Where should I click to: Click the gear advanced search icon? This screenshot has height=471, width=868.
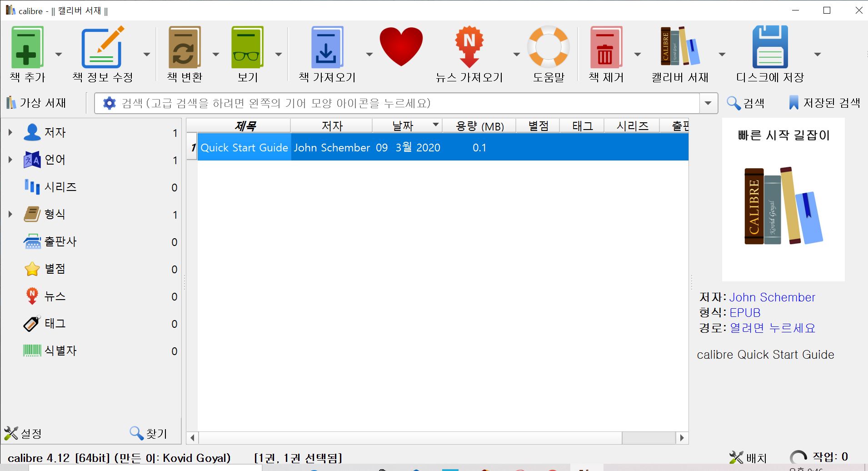(x=109, y=103)
